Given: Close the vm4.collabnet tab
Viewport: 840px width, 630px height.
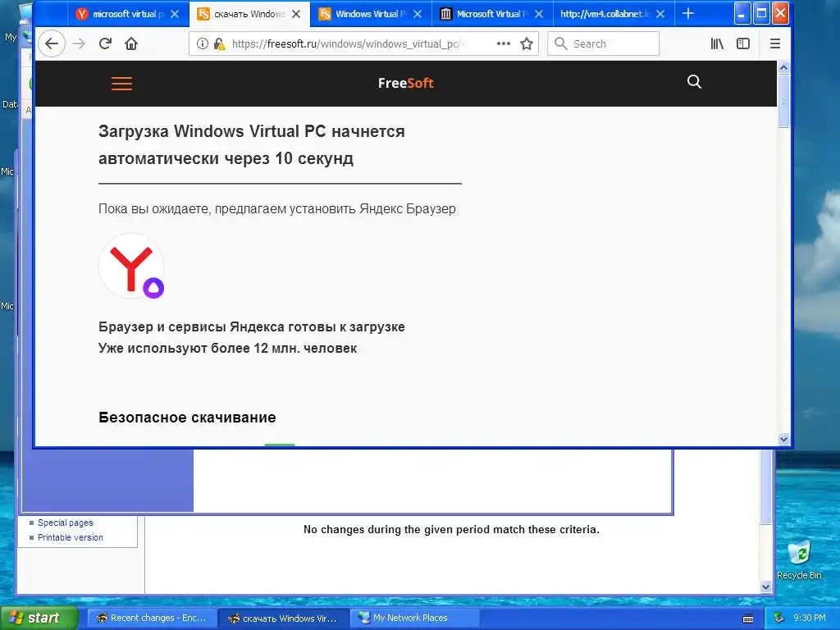Looking at the screenshot, I should point(660,14).
